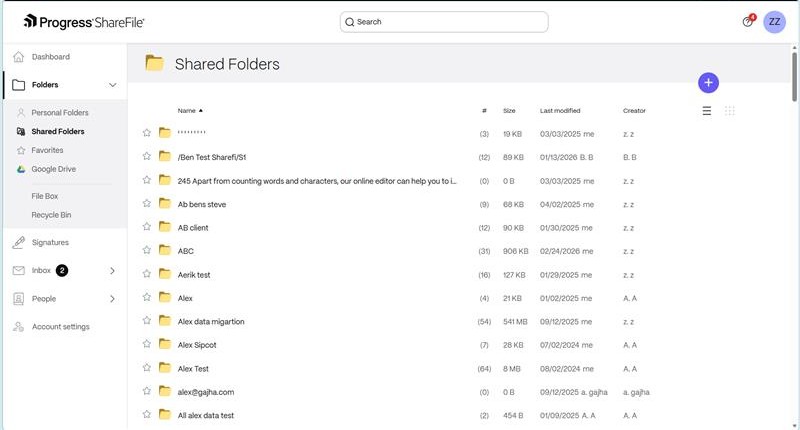Click the Folders label in sidebar
Viewport: 800px width, 430px height.
45,85
